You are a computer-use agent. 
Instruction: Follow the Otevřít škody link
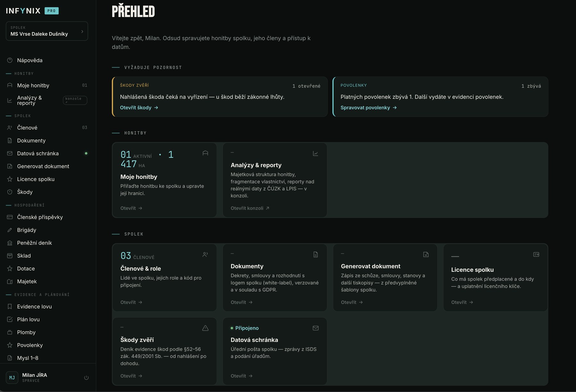tap(139, 108)
